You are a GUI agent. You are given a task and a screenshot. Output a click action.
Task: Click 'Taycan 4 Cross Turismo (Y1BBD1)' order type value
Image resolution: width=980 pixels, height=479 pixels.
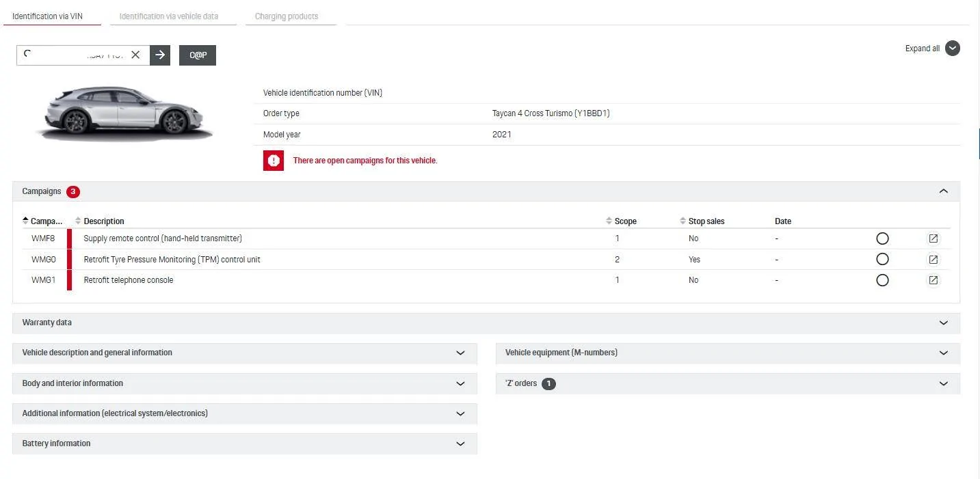coord(551,113)
